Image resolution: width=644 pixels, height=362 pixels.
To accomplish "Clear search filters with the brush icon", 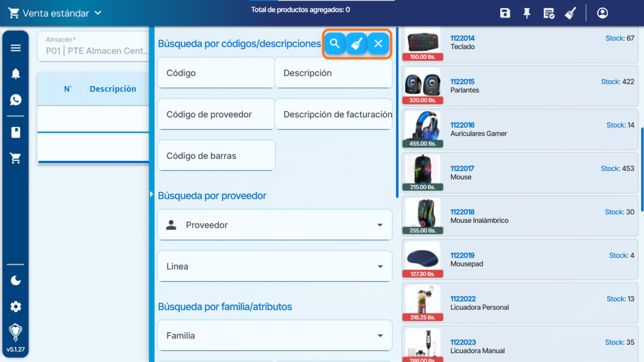I will pos(357,44).
